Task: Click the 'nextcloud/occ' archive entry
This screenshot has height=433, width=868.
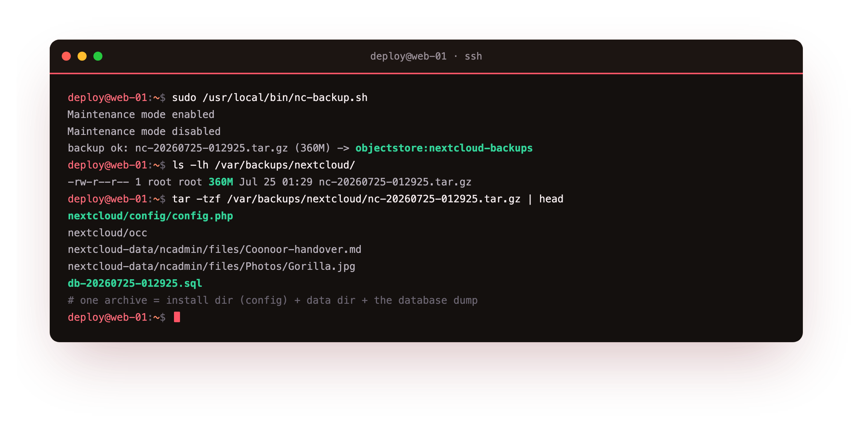Action: point(107,233)
